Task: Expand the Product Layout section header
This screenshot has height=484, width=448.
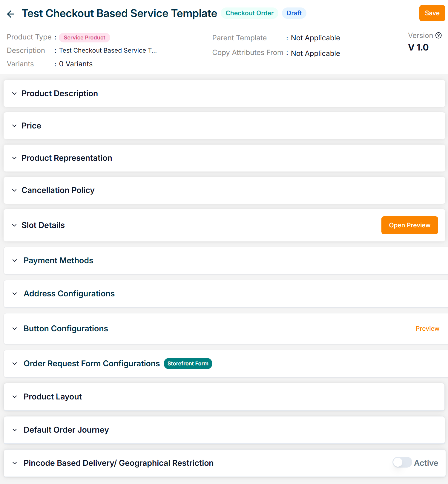Action: tap(53, 397)
